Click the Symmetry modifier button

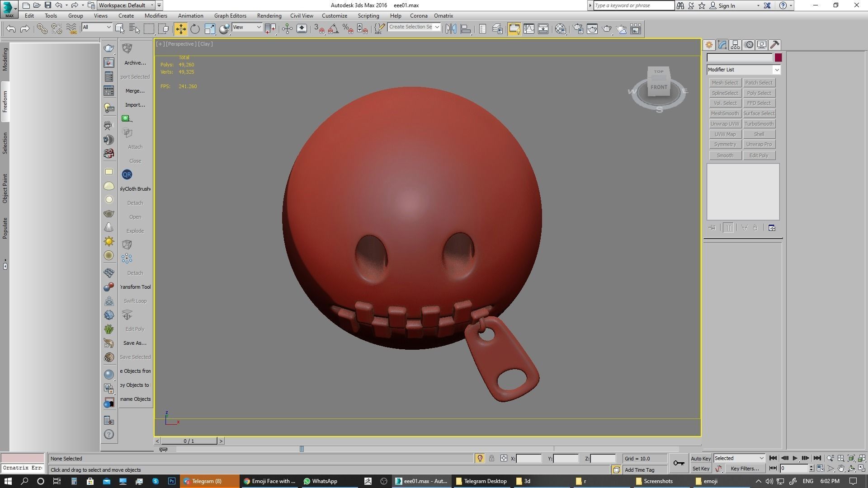pyautogui.click(x=725, y=144)
